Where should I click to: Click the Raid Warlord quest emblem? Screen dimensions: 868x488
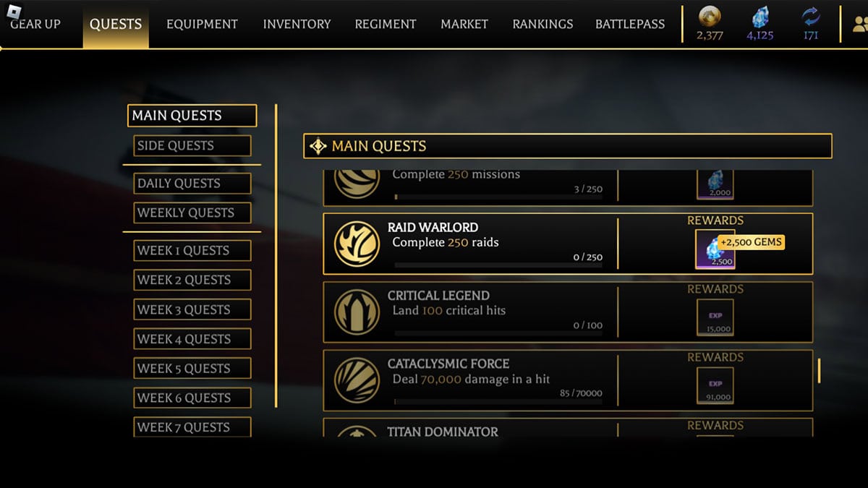[x=357, y=244]
